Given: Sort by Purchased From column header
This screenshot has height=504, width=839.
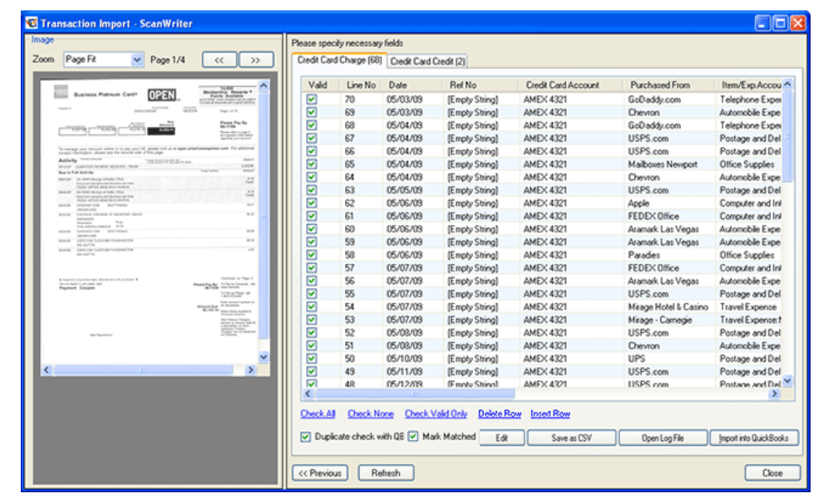Looking at the screenshot, I should 660,85.
